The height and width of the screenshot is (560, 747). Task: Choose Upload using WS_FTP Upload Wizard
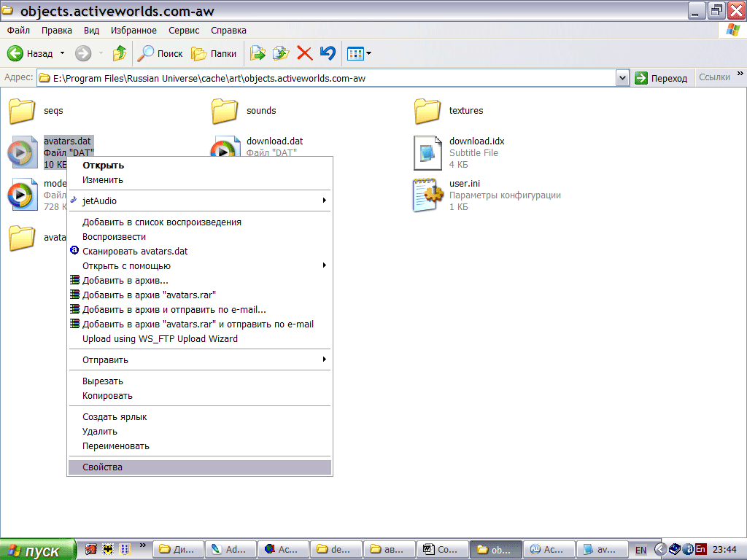[200, 338]
